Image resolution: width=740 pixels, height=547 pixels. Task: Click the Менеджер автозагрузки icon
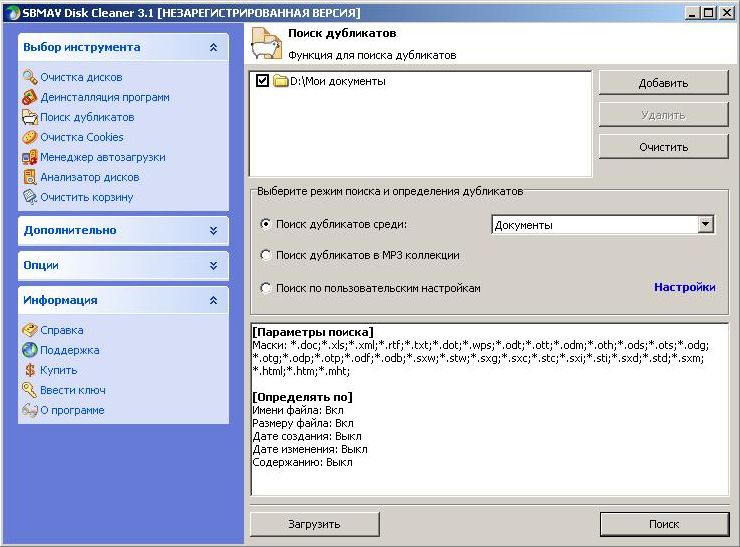pyautogui.click(x=30, y=157)
